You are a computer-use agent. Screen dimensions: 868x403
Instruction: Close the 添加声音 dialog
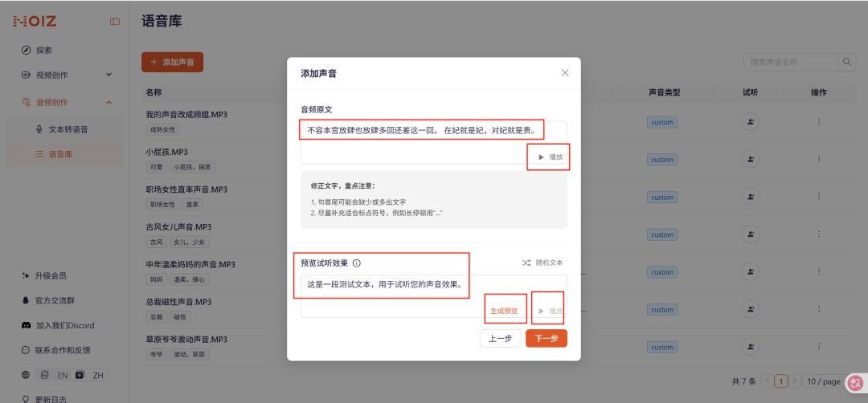point(565,73)
